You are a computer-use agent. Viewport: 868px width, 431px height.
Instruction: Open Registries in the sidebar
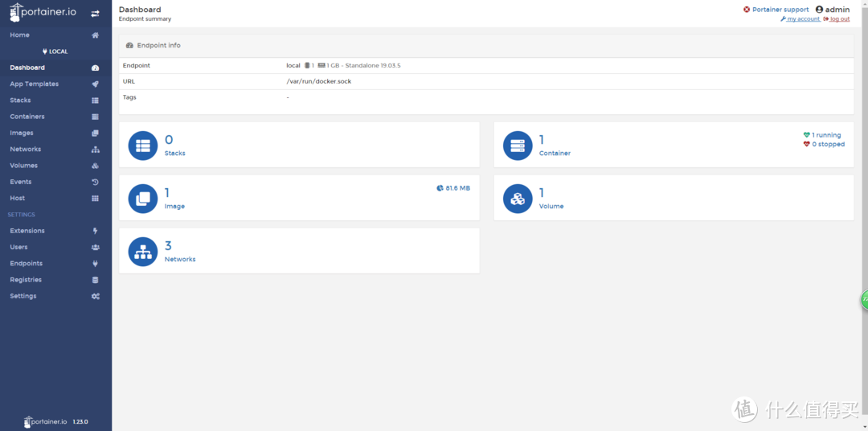[x=26, y=280]
